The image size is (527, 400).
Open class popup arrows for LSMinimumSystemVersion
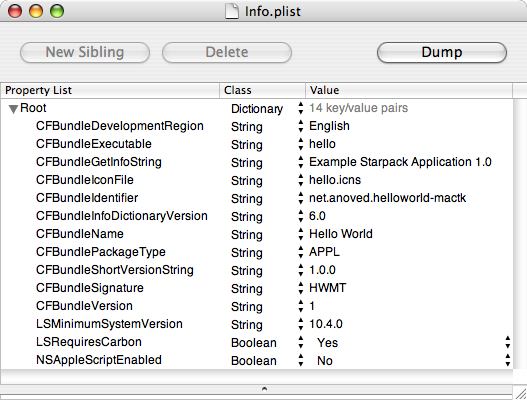click(300, 324)
